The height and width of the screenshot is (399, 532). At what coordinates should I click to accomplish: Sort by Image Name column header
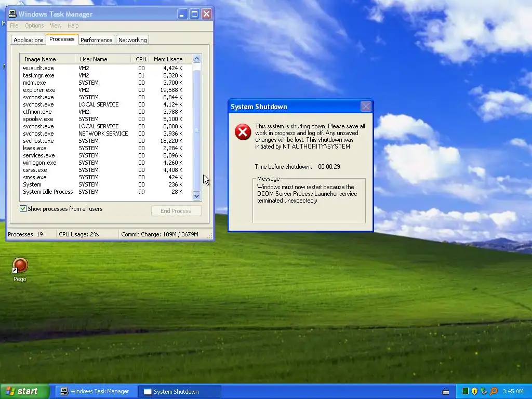(x=47, y=59)
